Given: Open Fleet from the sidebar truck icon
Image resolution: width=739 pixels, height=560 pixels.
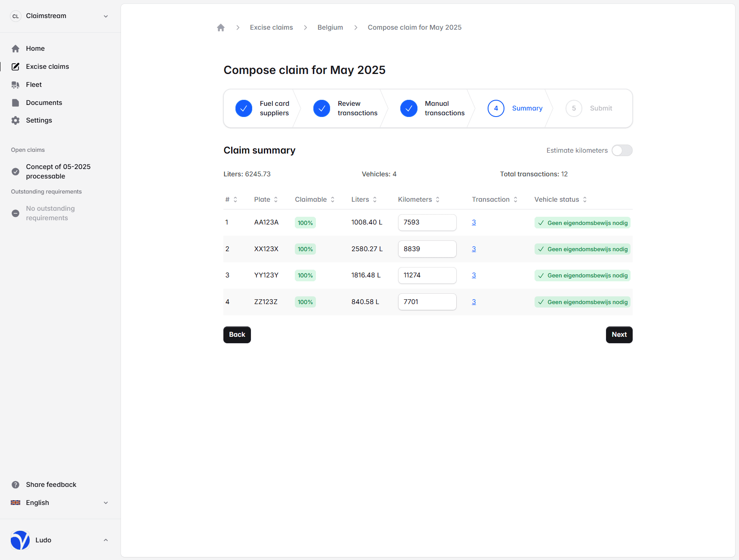Looking at the screenshot, I should 15,85.
